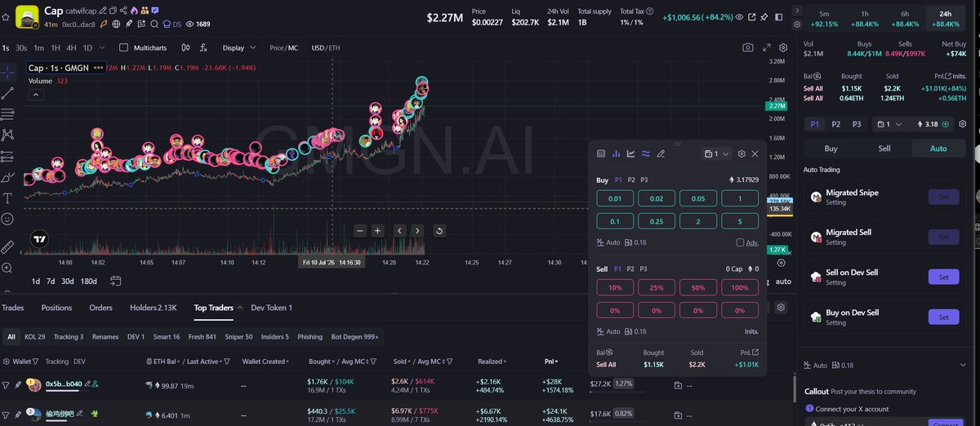Image resolution: width=980 pixels, height=426 pixels.
Task: Enable the Multicharts checkbox
Action: (x=123, y=48)
